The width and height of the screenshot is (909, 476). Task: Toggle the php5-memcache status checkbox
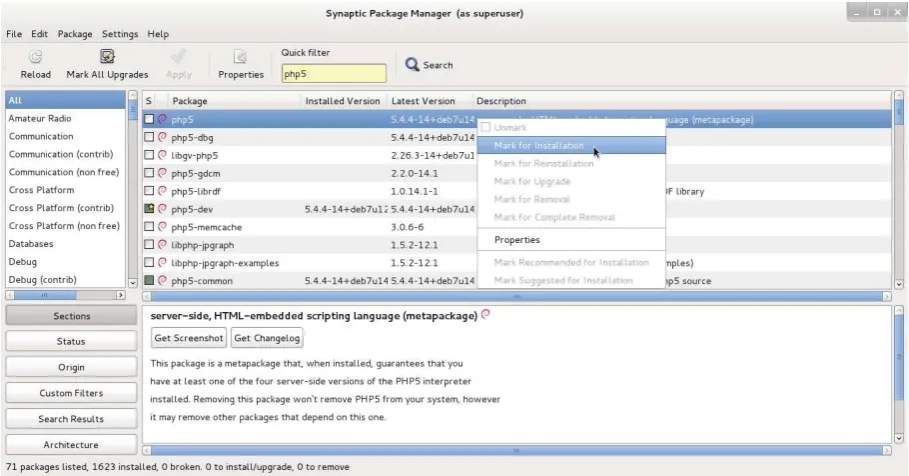pos(149,227)
